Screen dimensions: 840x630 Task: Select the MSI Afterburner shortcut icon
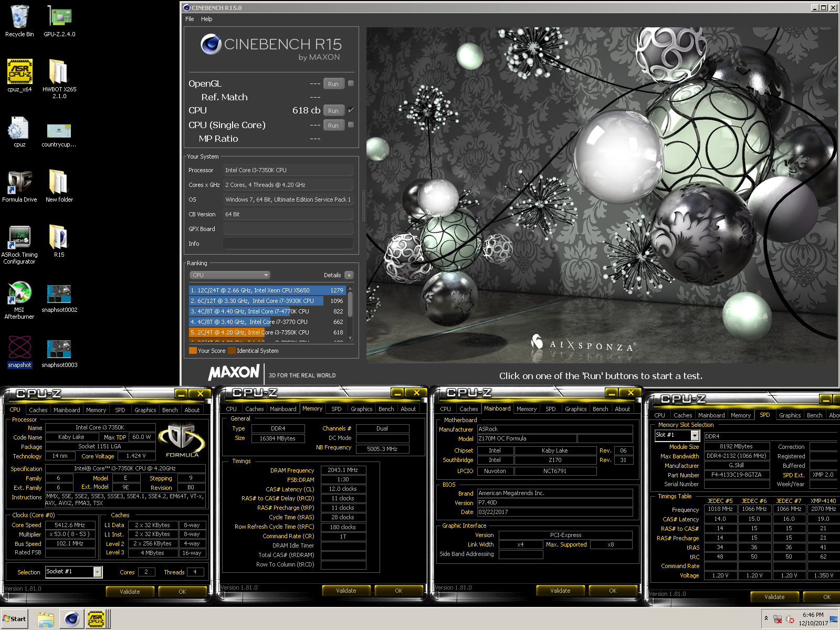(x=19, y=300)
